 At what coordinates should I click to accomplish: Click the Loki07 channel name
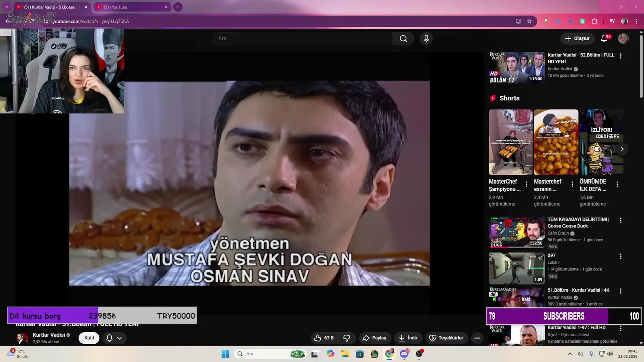point(554,262)
